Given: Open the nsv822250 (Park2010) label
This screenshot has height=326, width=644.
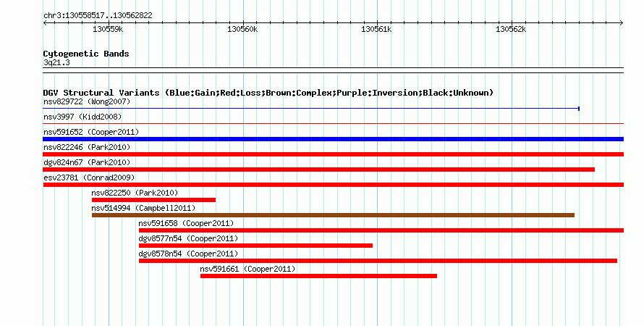Looking at the screenshot, I should 135,193.
